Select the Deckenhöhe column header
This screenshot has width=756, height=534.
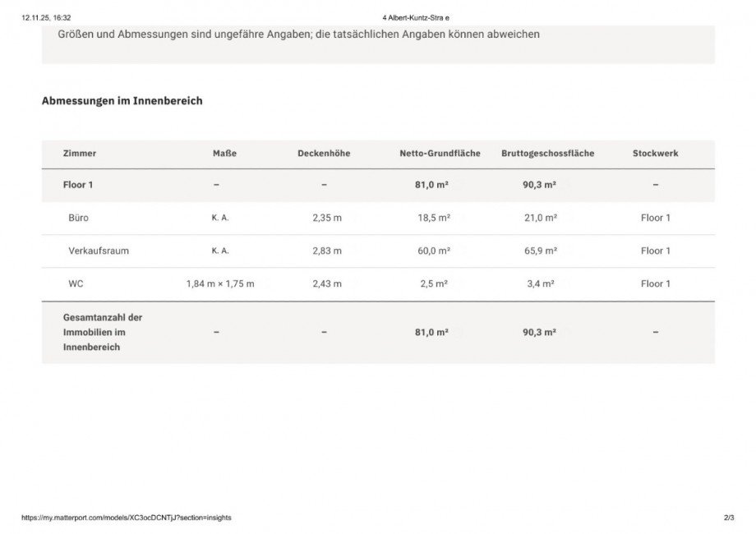pyautogui.click(x=324, y=154)
